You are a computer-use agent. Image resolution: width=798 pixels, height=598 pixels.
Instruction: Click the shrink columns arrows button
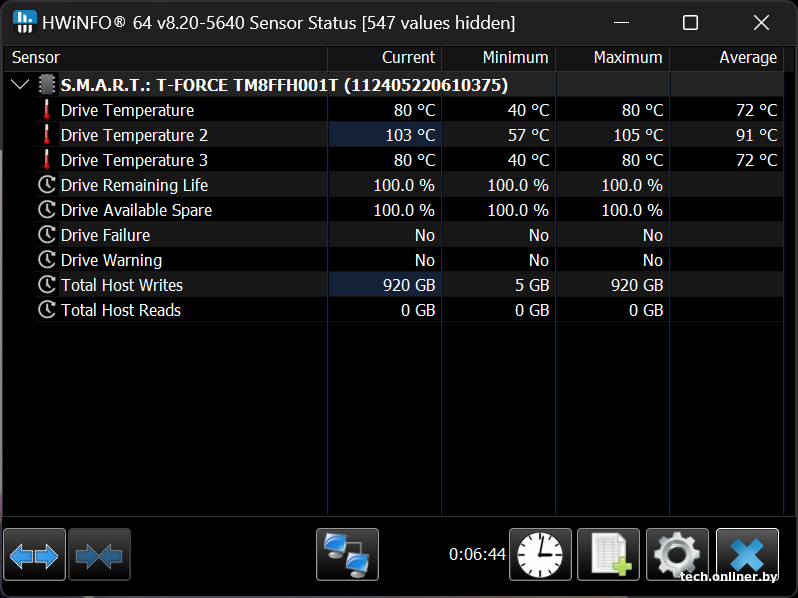pyautogui.click(x=99, y=555)
